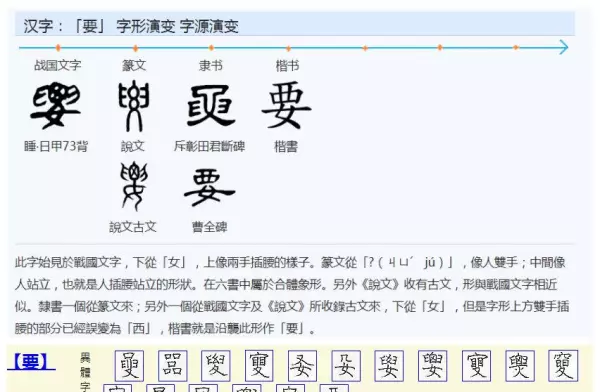Click the 隶书 timeline marker dot
Viewport: 600px width, 392px height.
[211, 48]
